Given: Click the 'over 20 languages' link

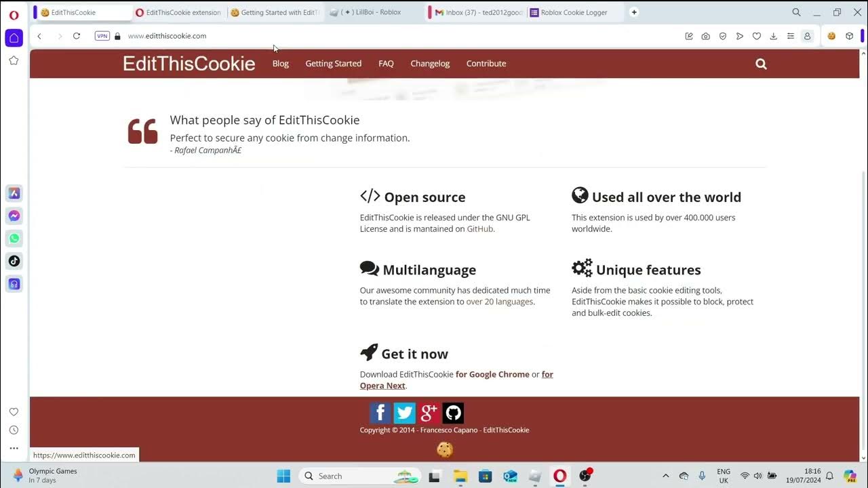Looking at the screenshot, I should point(500,302).
